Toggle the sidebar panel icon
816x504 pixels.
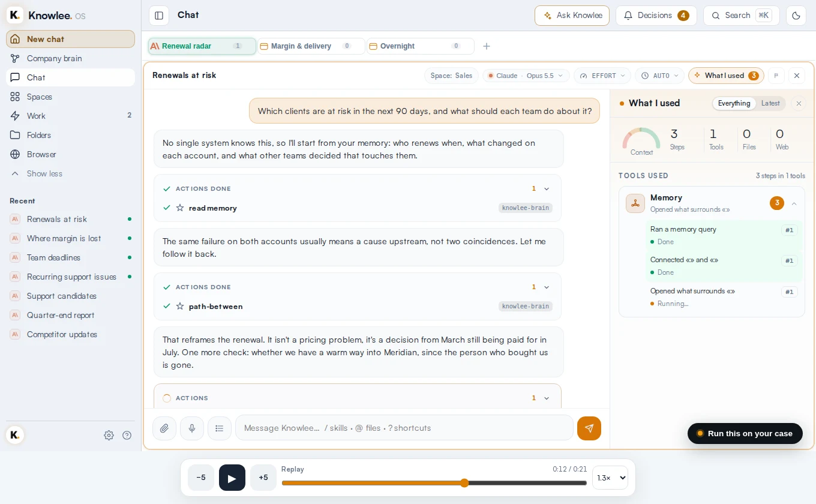click(159, 16)
